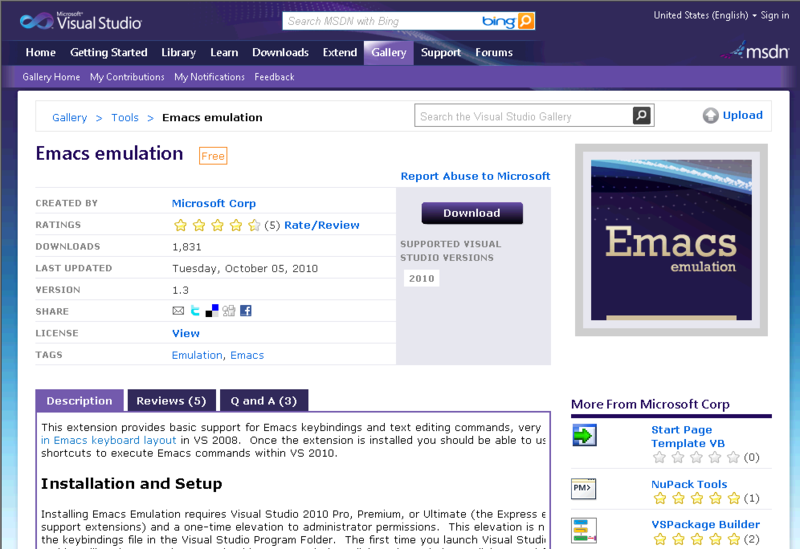
Task: Open the Library menu item
Action: pos(179,53)
